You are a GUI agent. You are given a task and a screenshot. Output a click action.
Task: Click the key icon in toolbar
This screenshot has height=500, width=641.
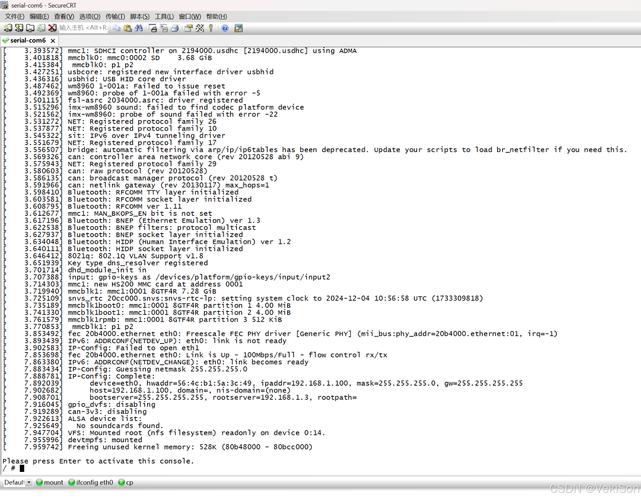pyautogui.click(x=212, y=28)
